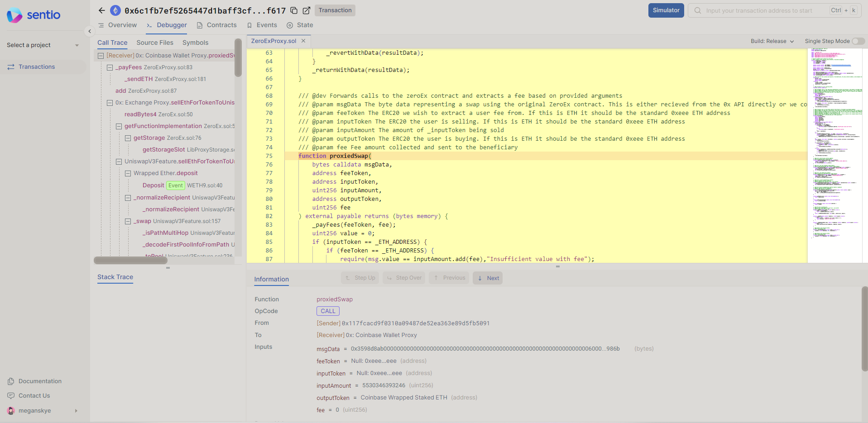Click the Contracts document icon
Screen dimensions: 868x423
point(200,25)
